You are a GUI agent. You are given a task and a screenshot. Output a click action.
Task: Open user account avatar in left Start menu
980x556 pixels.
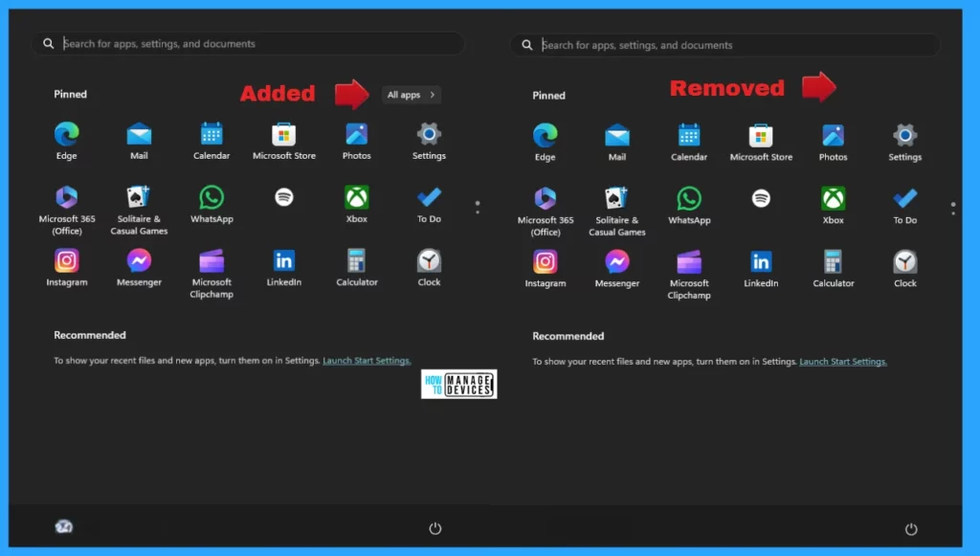tap(64, 526)
